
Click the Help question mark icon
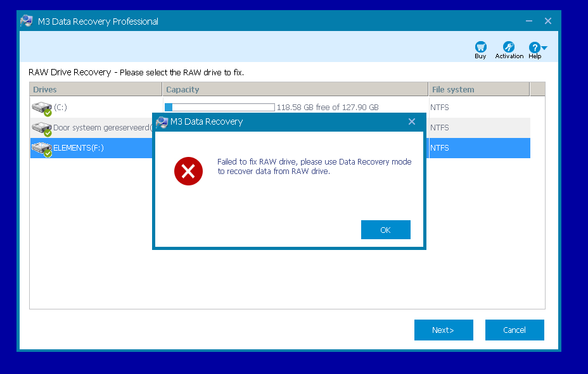[x=534, y=47]
